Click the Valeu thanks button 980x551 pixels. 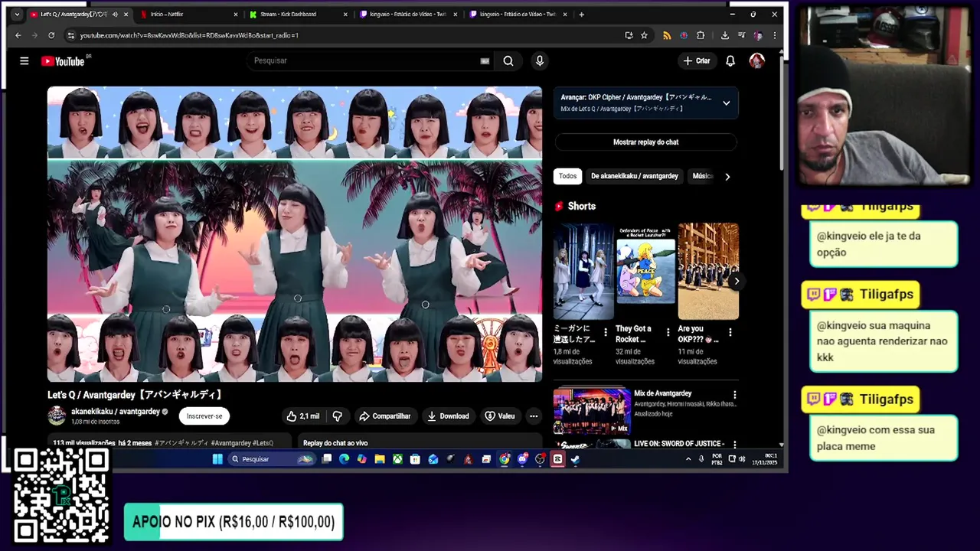coord(500,416)
